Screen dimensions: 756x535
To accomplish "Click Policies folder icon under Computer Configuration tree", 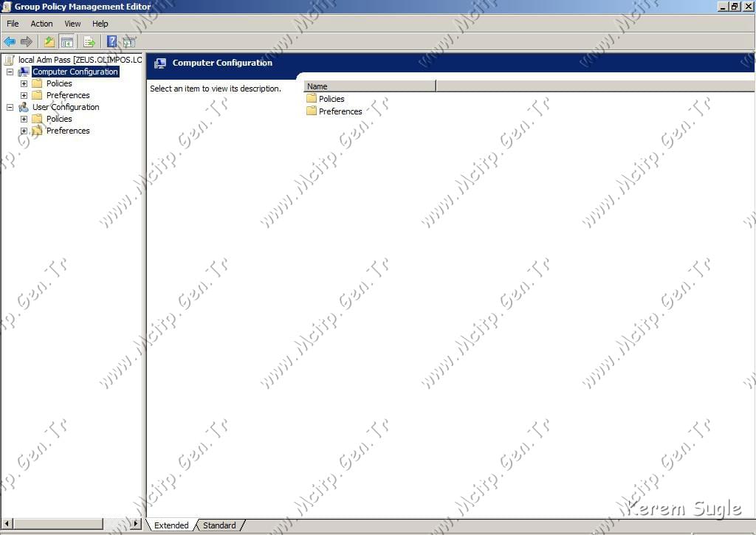I will point(37,83).
